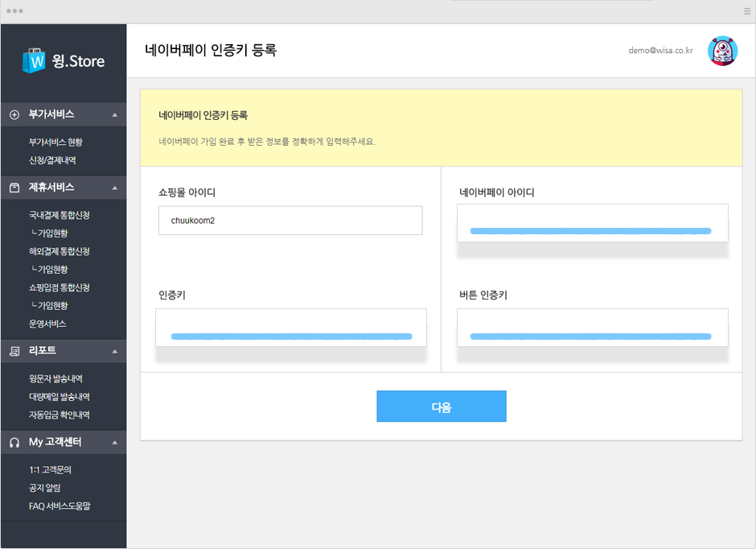Viewport: 756px width, 549px height.
Task: Open 자동입금 확인내역 report
Action: click(x=60, y=415)
